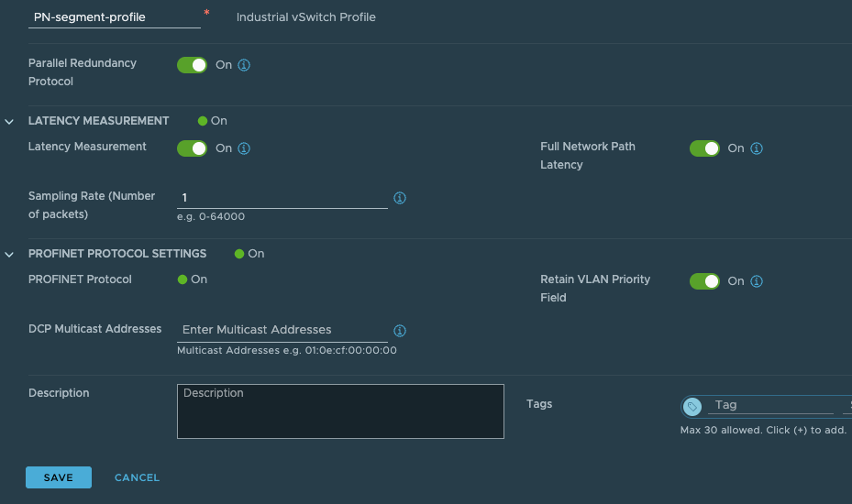
Task: Click the tag icon in Tags field
Action: (x=693, y=406)
